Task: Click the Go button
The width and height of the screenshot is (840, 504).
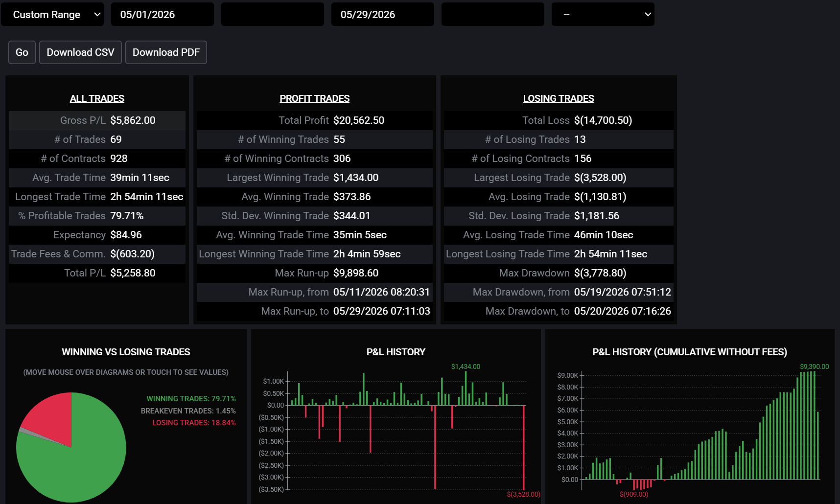Action: [22, 52]
